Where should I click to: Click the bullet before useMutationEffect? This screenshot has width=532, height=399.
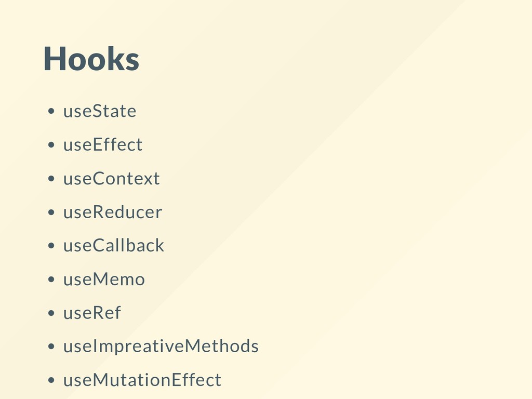51,380
